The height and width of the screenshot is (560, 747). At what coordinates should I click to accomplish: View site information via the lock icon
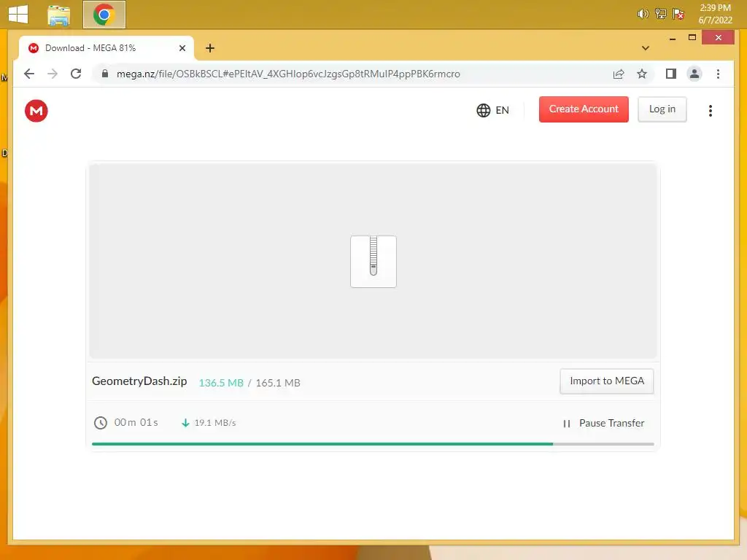[105, 74]
